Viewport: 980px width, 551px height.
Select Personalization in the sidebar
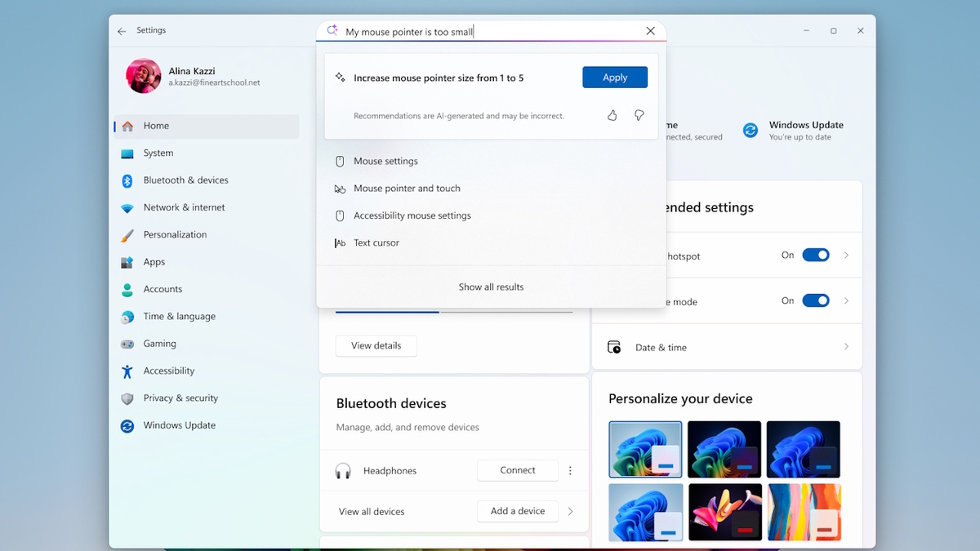(x=206, y=235)
